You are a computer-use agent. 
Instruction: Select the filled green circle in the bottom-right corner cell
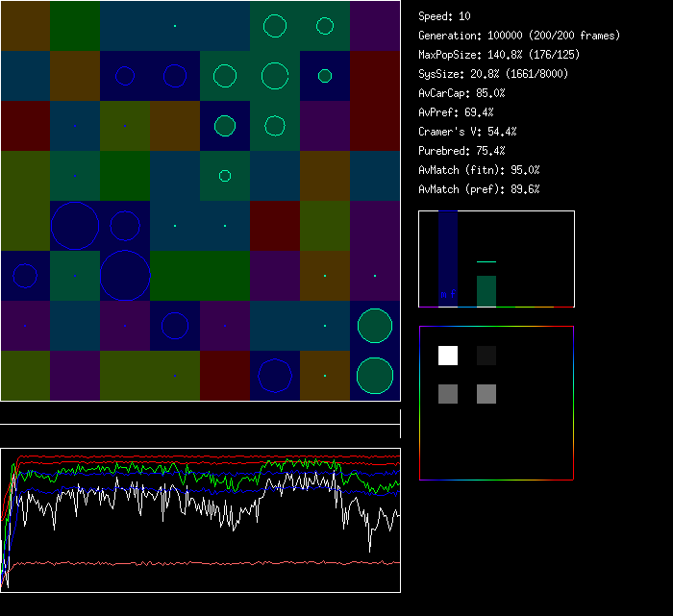point(375,376)
